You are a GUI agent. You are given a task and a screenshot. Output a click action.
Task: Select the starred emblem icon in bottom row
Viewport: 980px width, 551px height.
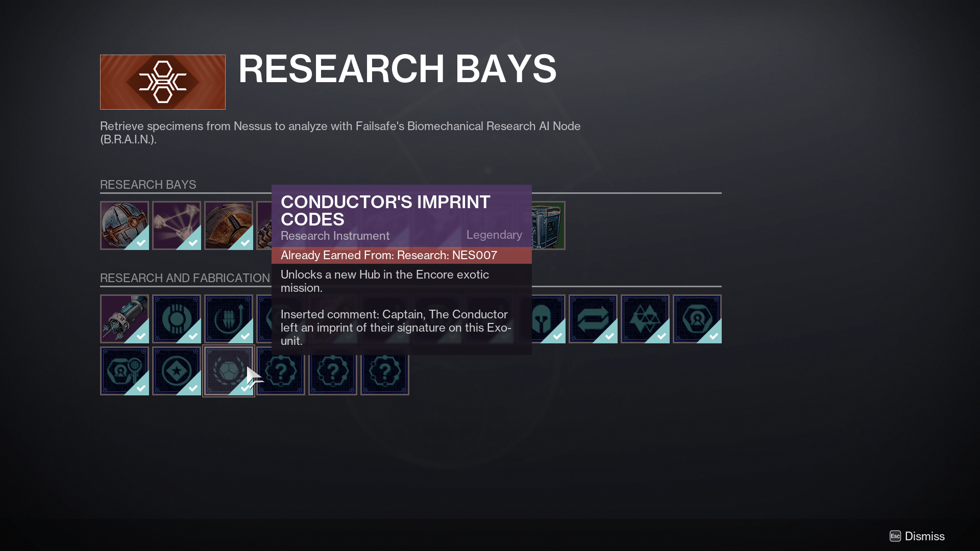point(176,371)
